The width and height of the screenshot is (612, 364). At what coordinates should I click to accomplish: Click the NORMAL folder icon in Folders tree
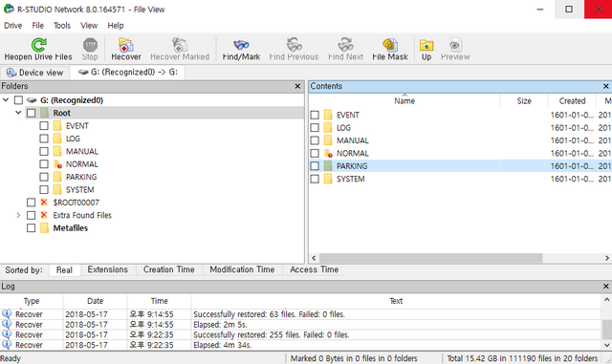57,164
